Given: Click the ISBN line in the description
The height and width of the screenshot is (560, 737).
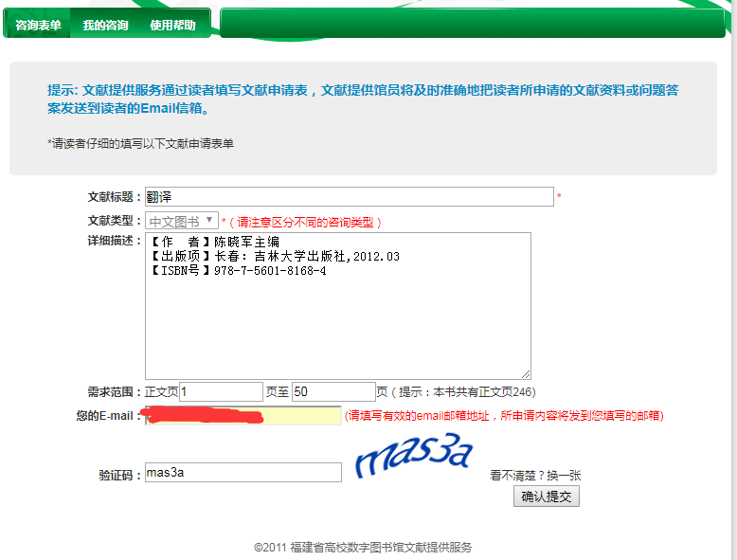Looking at the screenshot, I should click(x=238, y=271).
